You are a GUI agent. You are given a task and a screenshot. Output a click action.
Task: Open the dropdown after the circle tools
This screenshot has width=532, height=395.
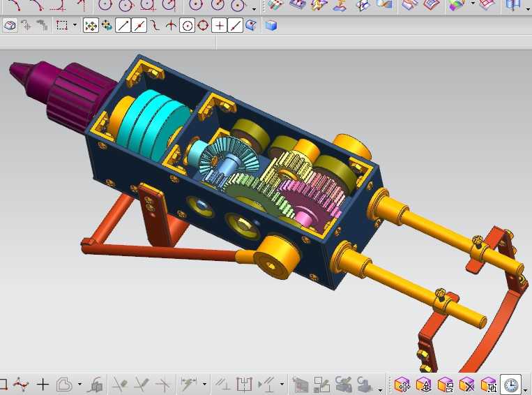pos(254,9)
